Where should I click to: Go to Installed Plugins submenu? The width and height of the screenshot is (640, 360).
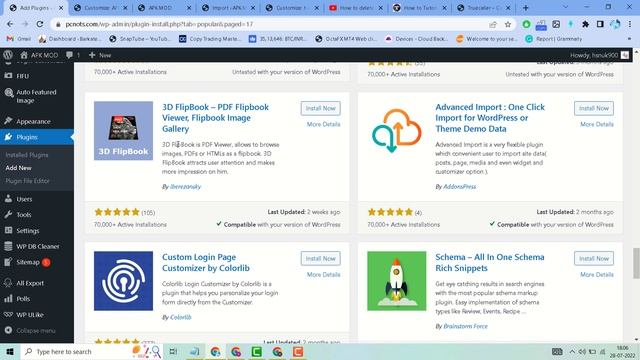pyautogui.click(x=27, y=155)
